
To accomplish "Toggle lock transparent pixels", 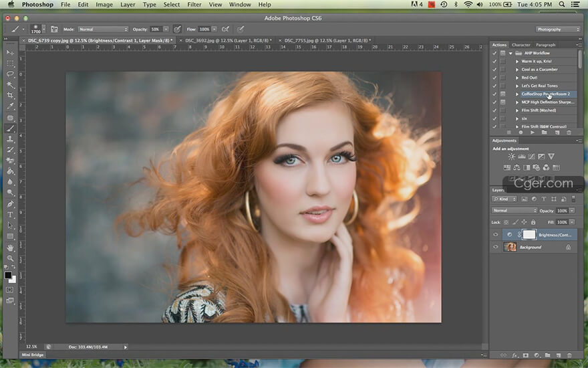I will click(x=506, y=222).
